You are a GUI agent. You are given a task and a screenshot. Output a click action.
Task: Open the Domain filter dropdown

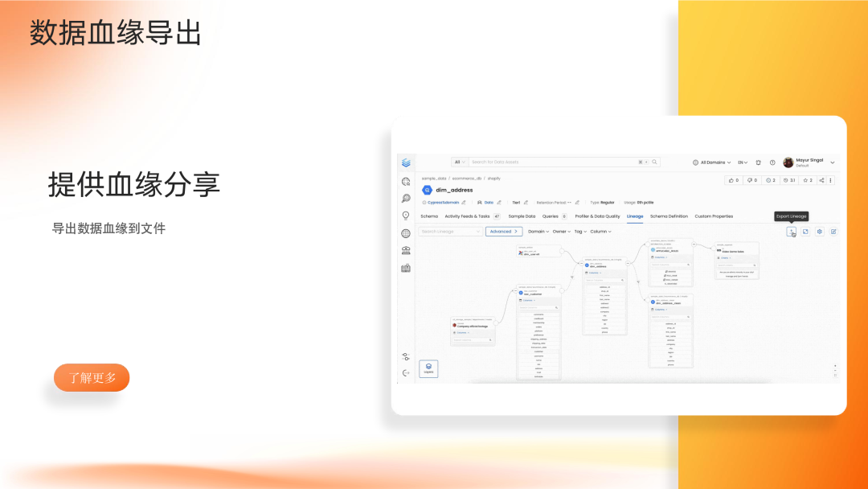[538, 232]
